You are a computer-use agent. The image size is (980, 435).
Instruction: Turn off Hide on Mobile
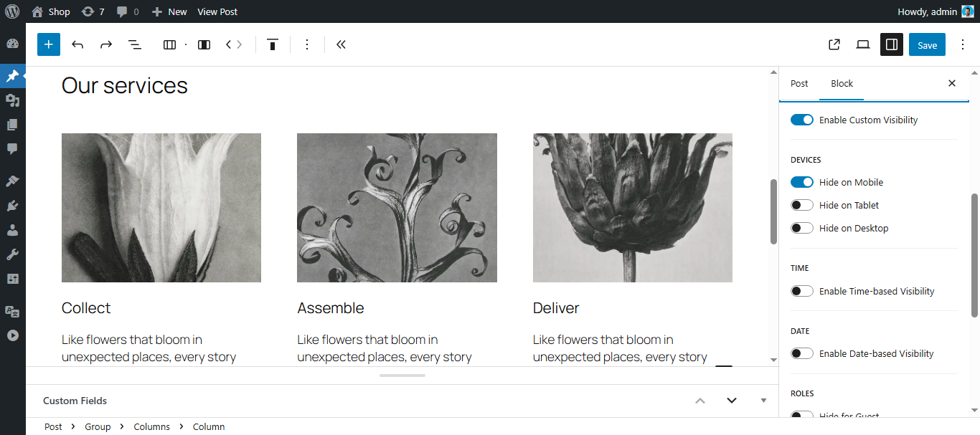point(802,182)
